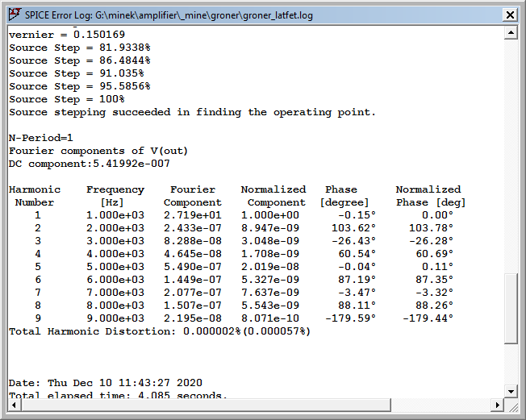Click the 'Fourier Component' column header
The image size is (526, 420).
(x=193, y=196)
